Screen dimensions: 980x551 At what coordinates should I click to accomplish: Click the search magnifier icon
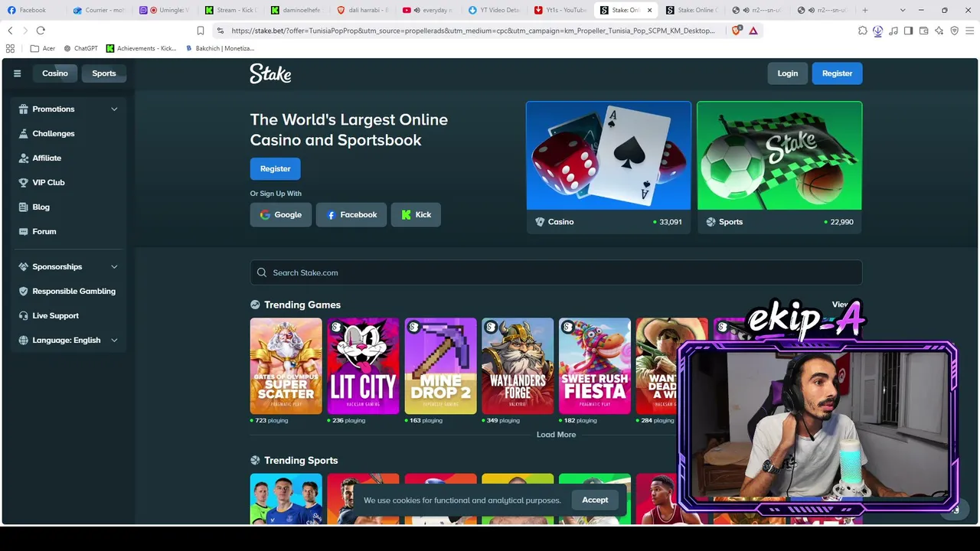[262, 272]
